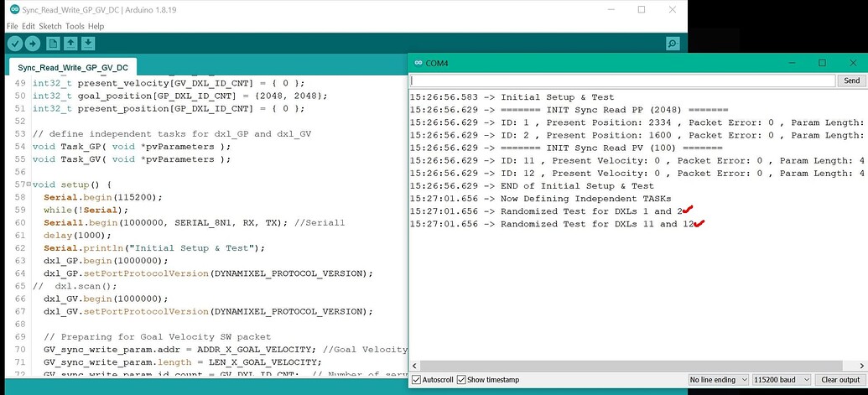Save the sketch with down-arrow icon
Viewport: 868px width, 395px height.
pos(88,44)
